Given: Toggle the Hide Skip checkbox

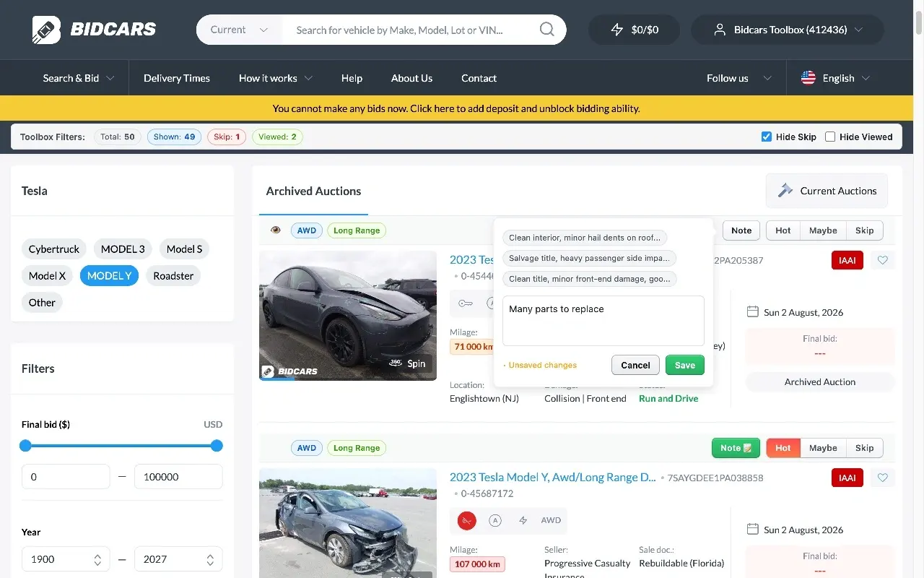Looking at the screenshot, I should (x=767, y=137).
